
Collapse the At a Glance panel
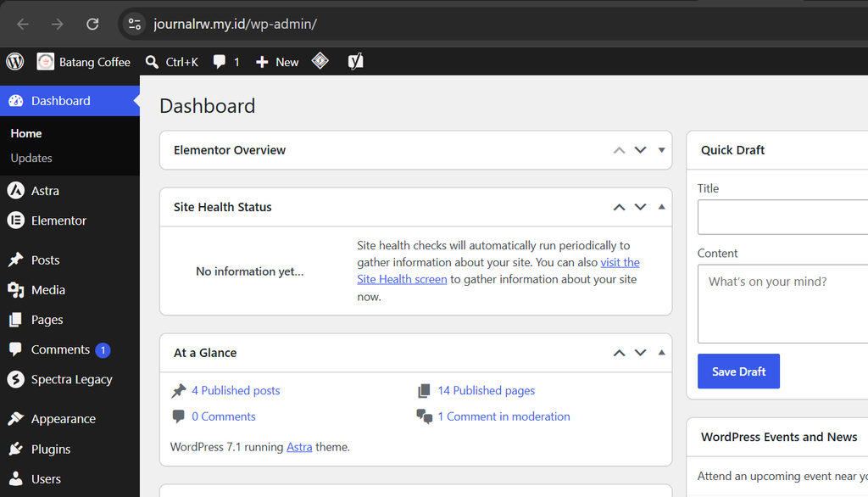661,352
